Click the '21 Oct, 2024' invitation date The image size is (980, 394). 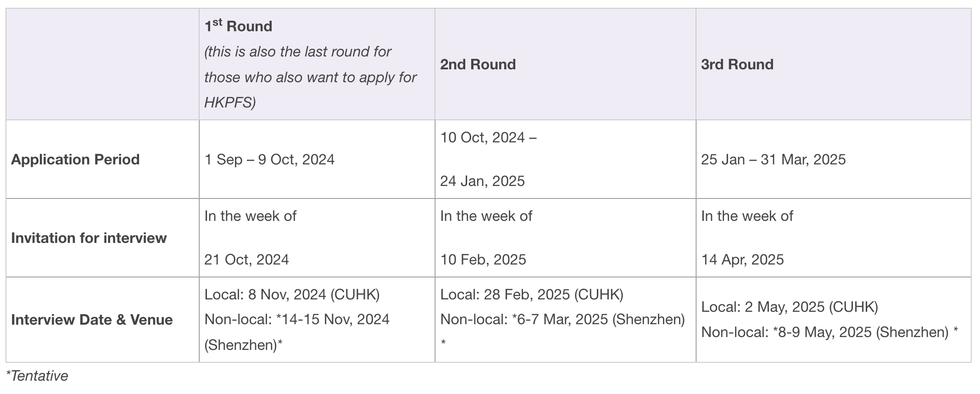coord(246,259)
